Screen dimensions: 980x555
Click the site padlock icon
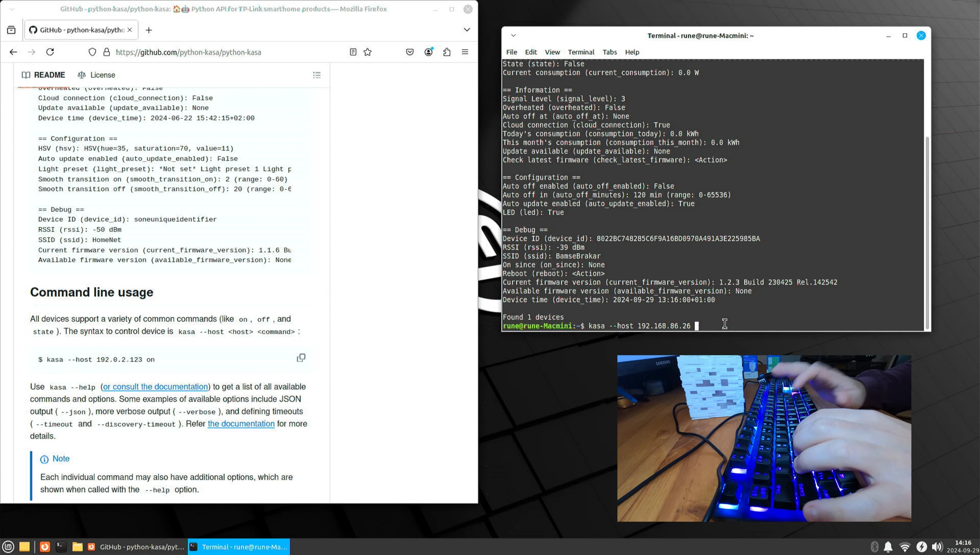107,52
